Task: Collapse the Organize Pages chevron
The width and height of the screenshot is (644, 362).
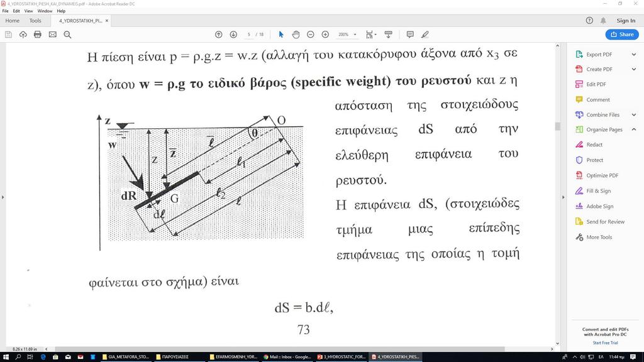Action: coord(634,129)
